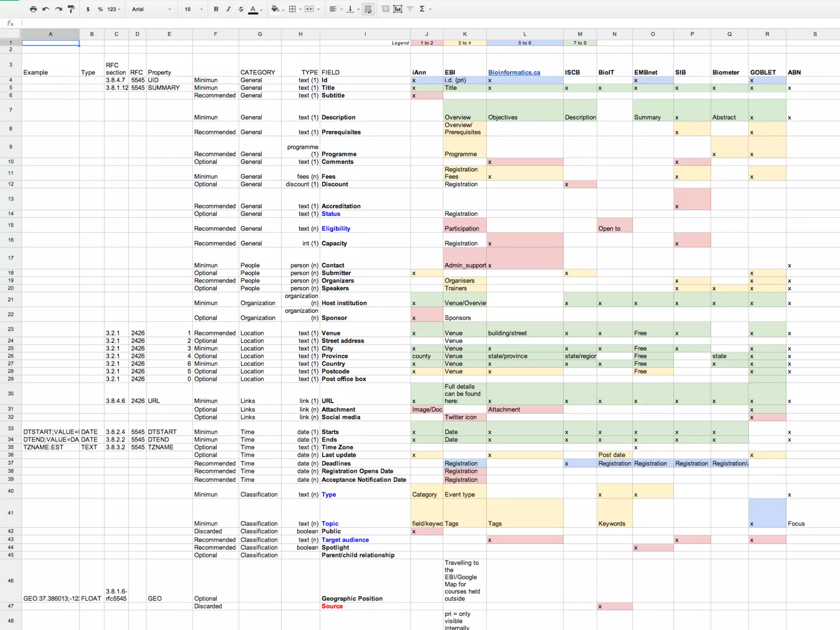The image size is (840, 630).
Task: Toggle italic formatting
Action: 228,9
